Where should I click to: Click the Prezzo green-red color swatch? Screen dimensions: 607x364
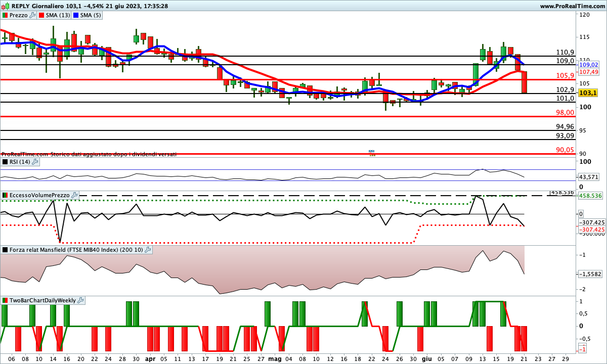click(x=5, y=15)
